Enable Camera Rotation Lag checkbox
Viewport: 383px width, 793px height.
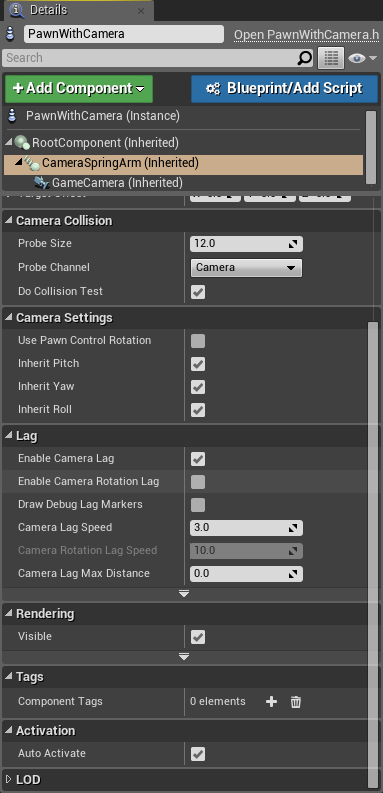198,481
